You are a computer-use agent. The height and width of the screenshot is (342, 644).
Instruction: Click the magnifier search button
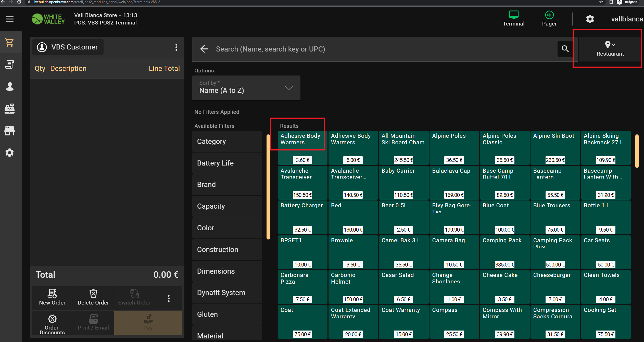click(565, 49)
